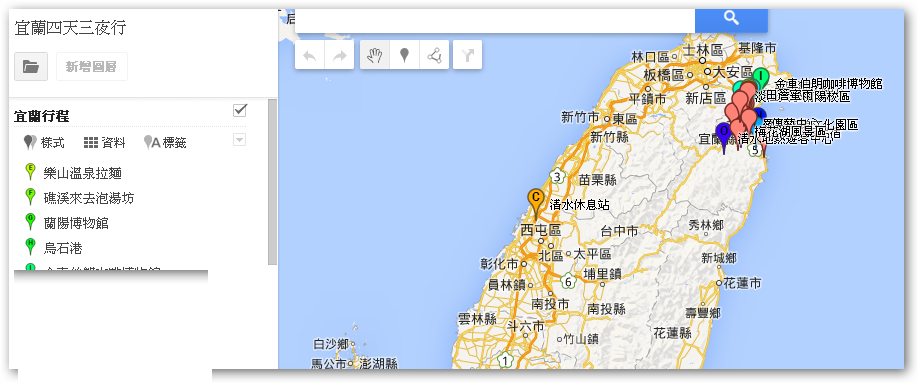Click the green pin beside 蘭陽博物館
Screen dimensions: 918x383
point(30,222)
